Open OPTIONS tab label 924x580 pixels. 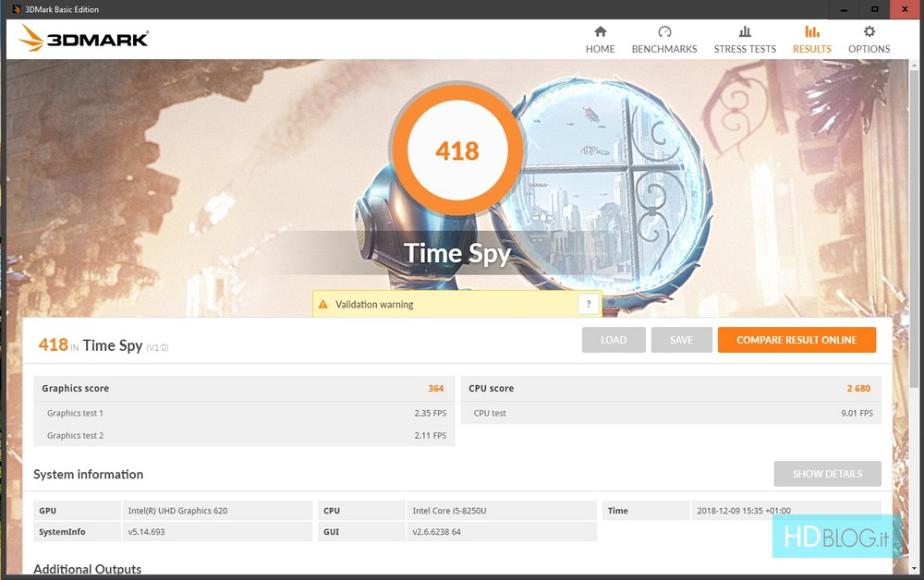869,49
